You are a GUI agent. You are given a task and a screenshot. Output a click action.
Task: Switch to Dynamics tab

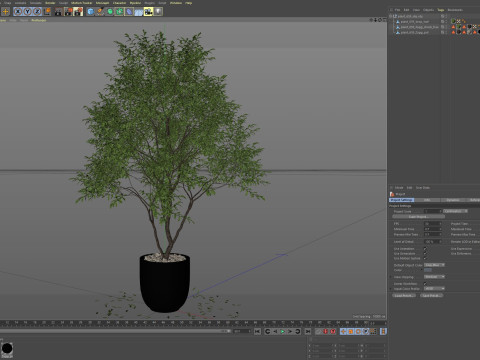[453, 200]
